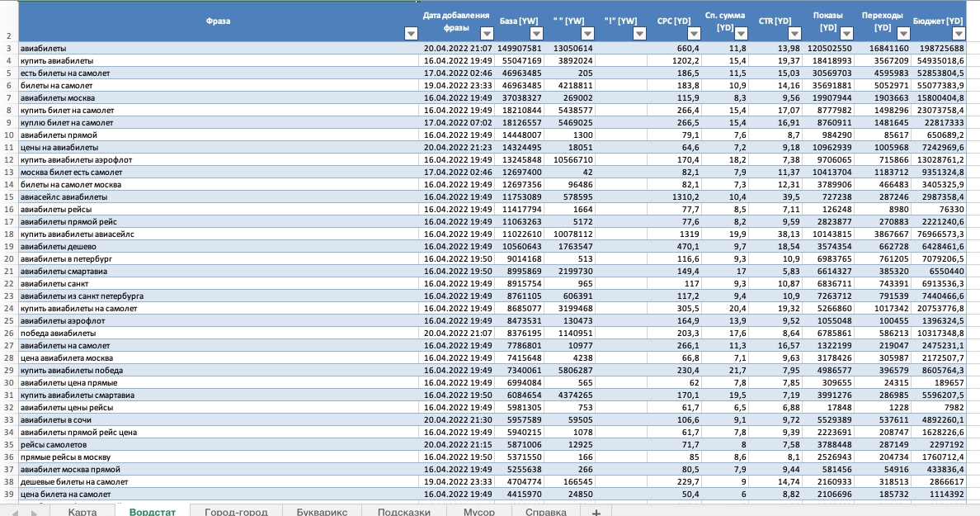Select row 3 header
The width and height of the screenshot is (980, 516).
(x=9, y=48)
